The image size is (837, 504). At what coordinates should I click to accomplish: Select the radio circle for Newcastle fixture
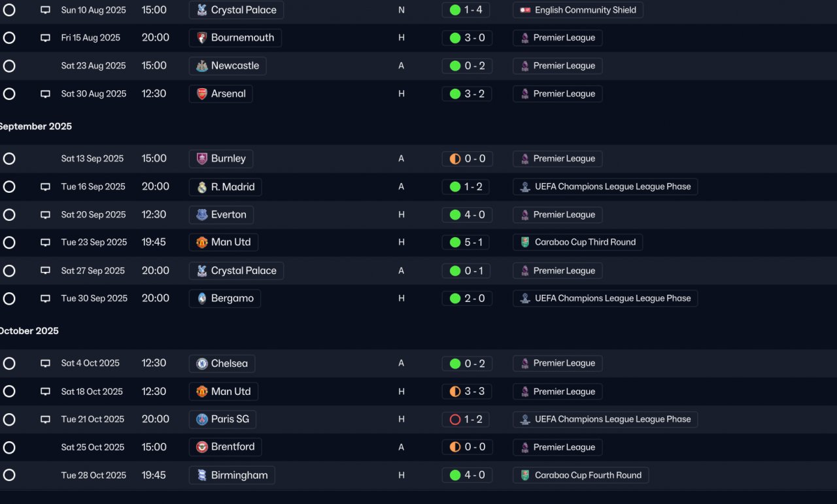(9, 66)
